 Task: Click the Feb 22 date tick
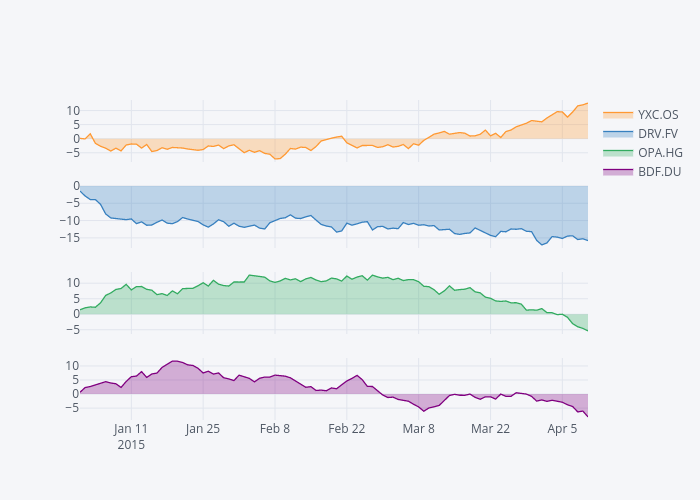346,429
